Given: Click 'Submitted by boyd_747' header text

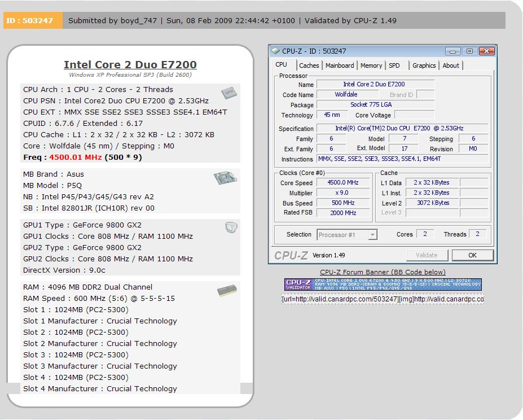Looking at the screenshot, I should click(112, 21).
